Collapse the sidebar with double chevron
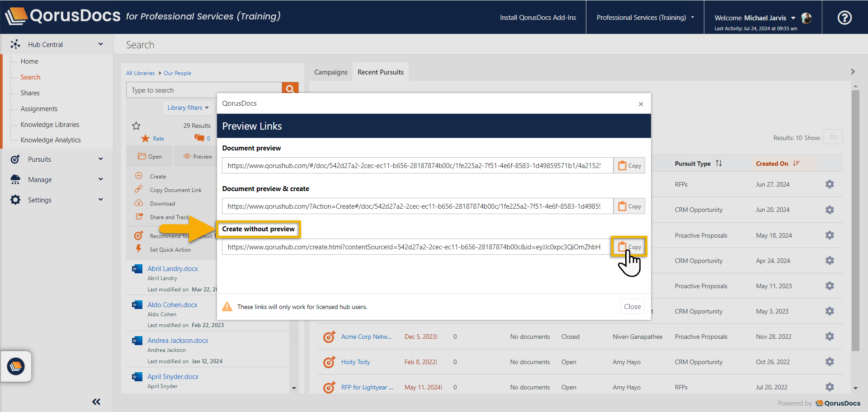 pyautogui.click(x=96, y=402)
